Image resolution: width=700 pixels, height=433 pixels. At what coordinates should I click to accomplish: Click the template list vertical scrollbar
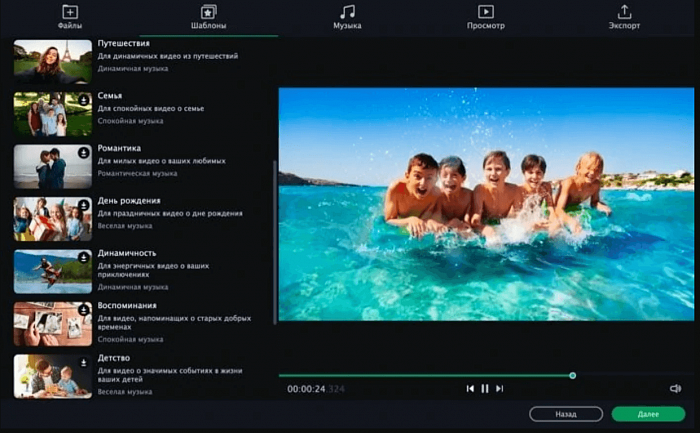tap(274, 240)
